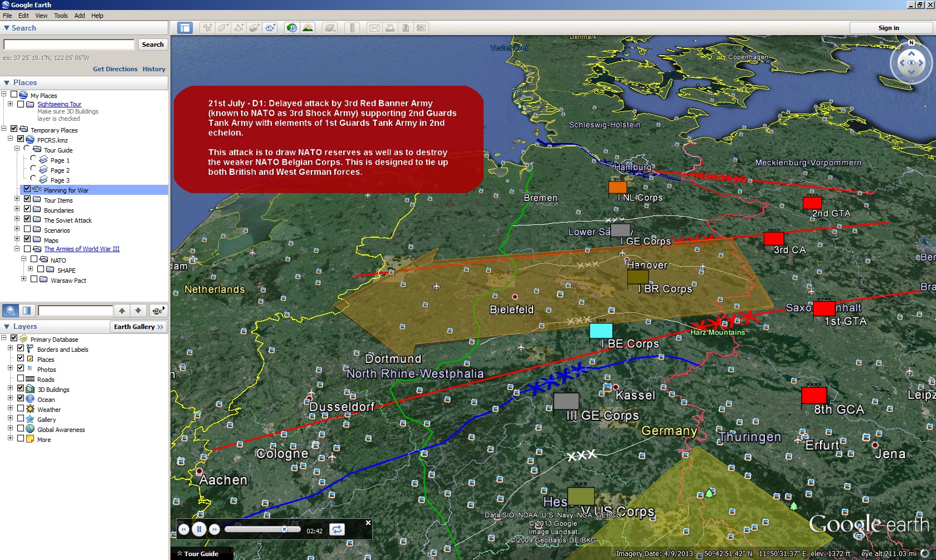Click the navigation compass look joystick
The image size is (936, 560).
911,63
